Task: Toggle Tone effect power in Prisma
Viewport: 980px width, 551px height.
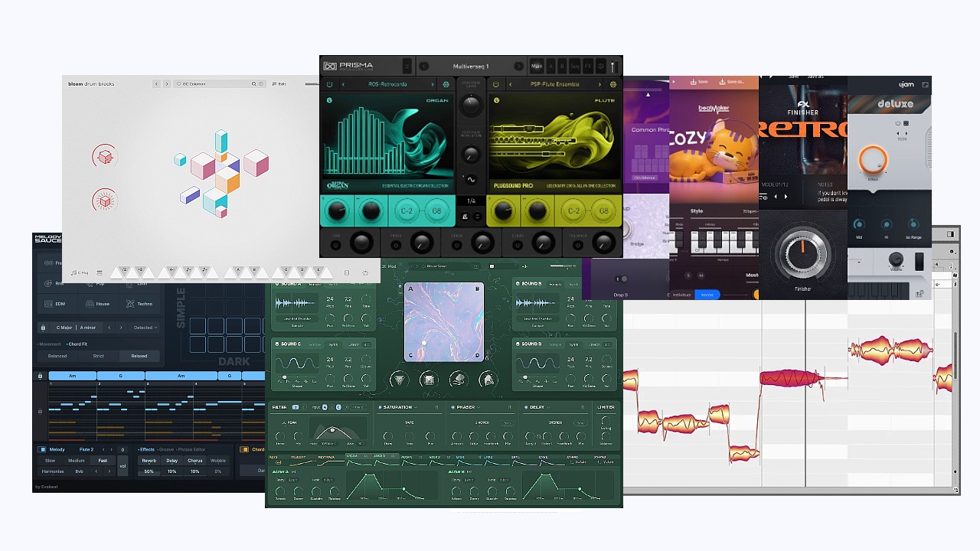Action: point(335,244)
